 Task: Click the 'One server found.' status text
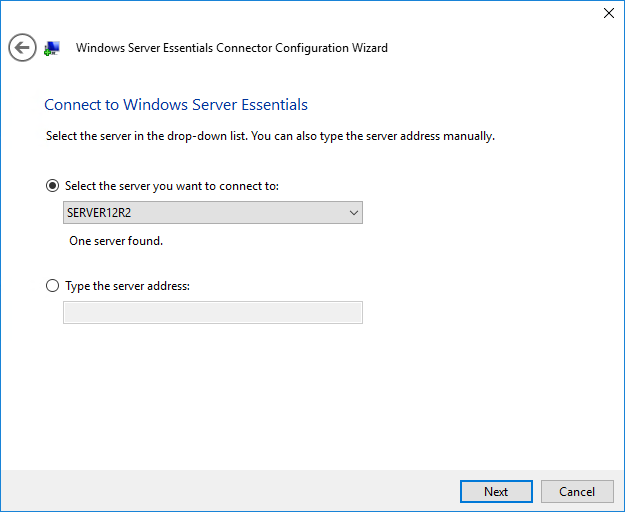pos(115,241)
